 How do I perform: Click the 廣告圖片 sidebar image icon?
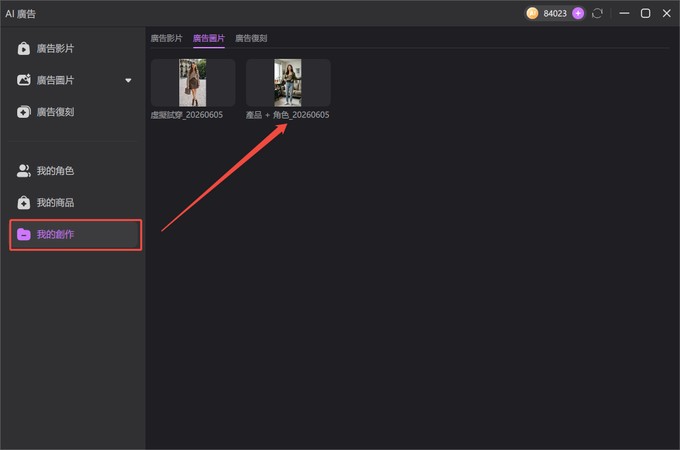(x=23, y=80)
